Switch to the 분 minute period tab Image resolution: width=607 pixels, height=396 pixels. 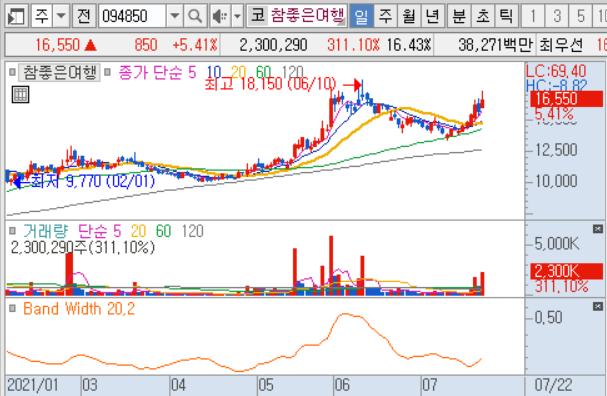(x=459, y=16)
